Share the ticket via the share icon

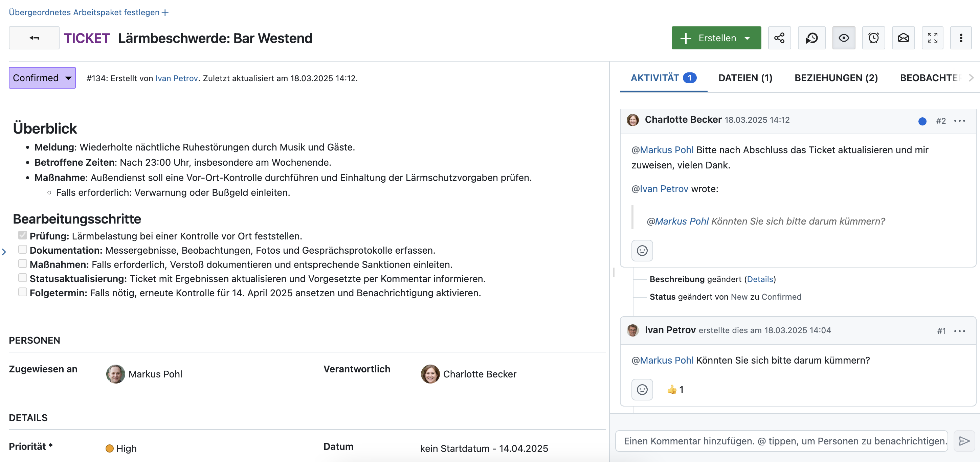point(780,38)
